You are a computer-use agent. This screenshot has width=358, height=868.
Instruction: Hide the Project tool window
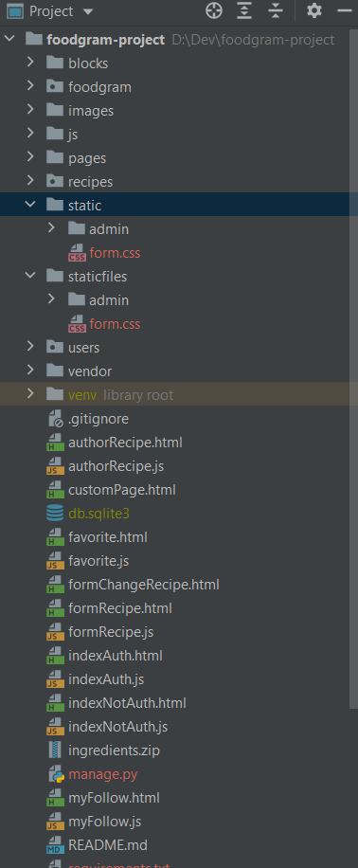tap(344, 10)
